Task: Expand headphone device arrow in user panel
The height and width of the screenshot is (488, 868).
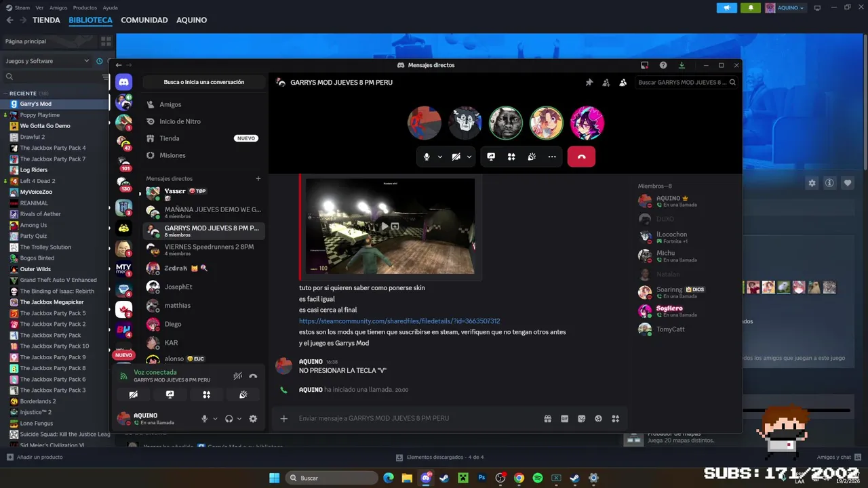Action: tap(239, 419)
